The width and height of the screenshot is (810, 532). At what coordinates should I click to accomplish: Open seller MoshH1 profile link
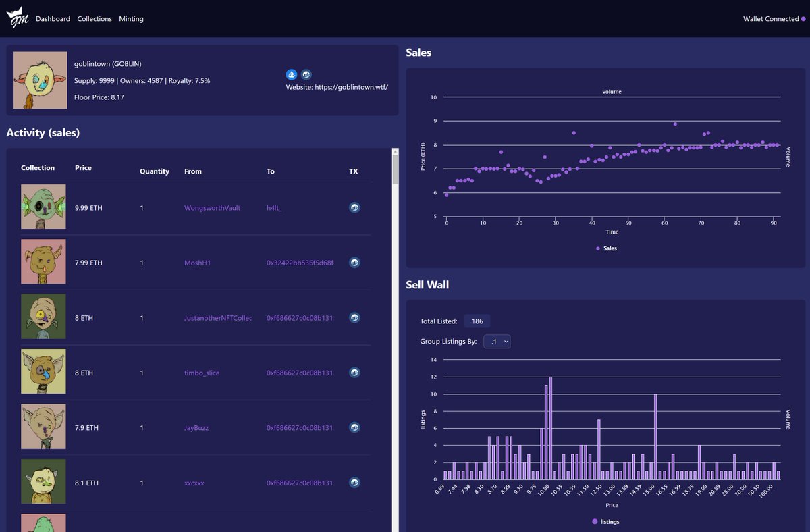[x=197, y=263]
